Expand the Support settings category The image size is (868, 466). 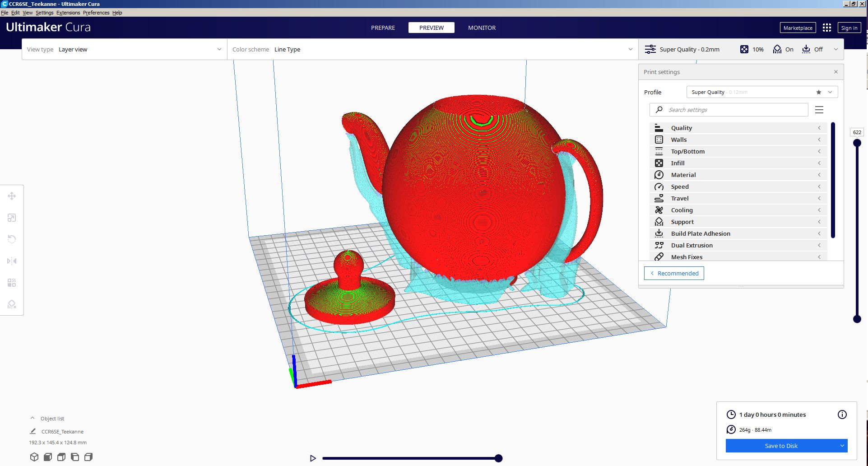738,222
